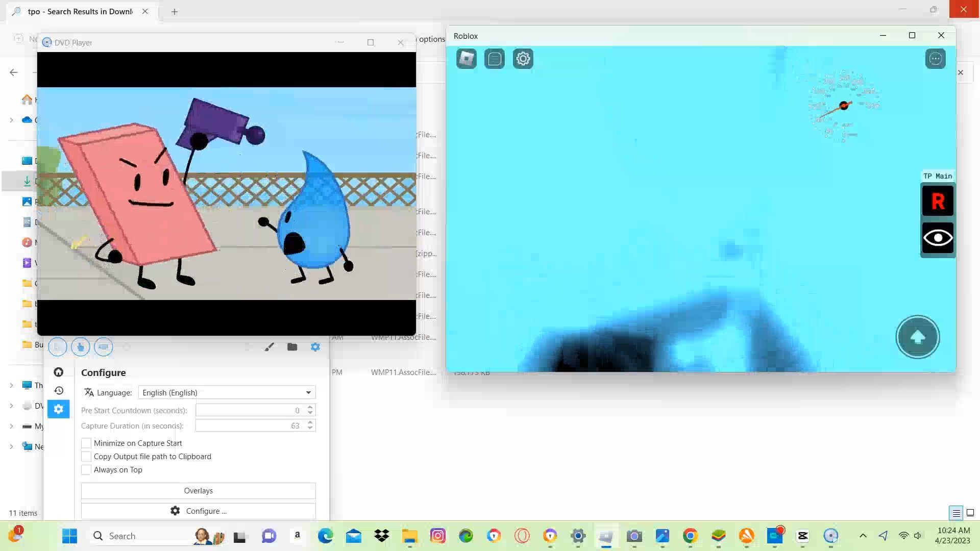This screenshot has height=551, width=980.
Task: Click the DVD Player title bar icon
Action: pos(47,42)
